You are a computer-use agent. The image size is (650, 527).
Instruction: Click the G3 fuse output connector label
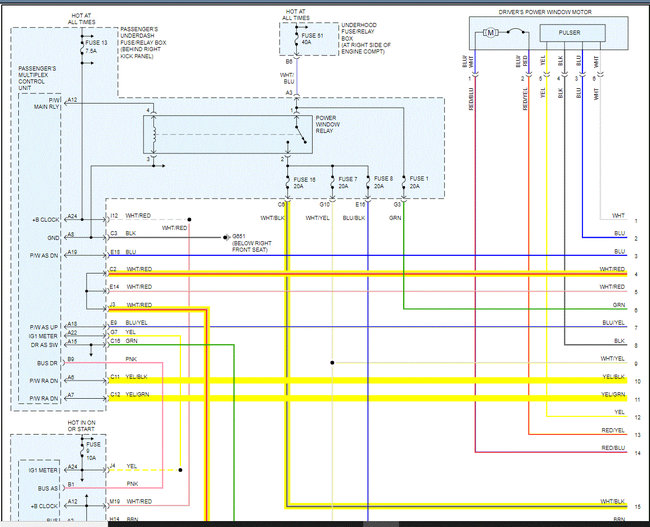point(398,204)
